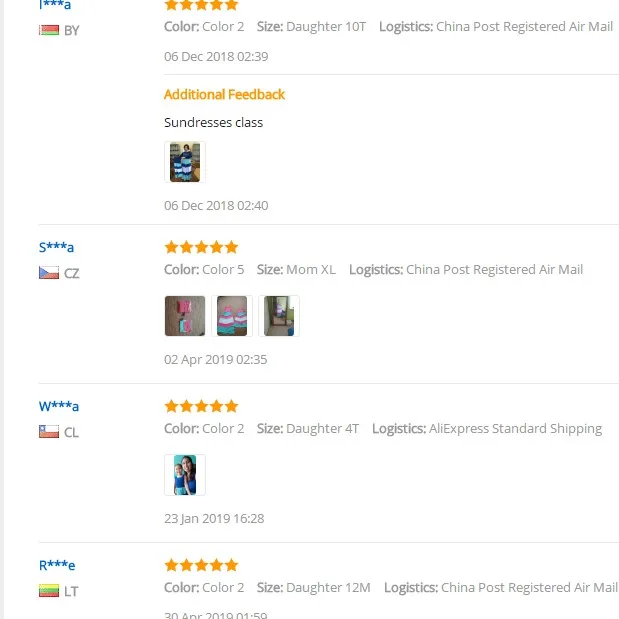
Task: Click the 02 Apr 2019 02:35 timestamp
Action: tap(216, 359)
